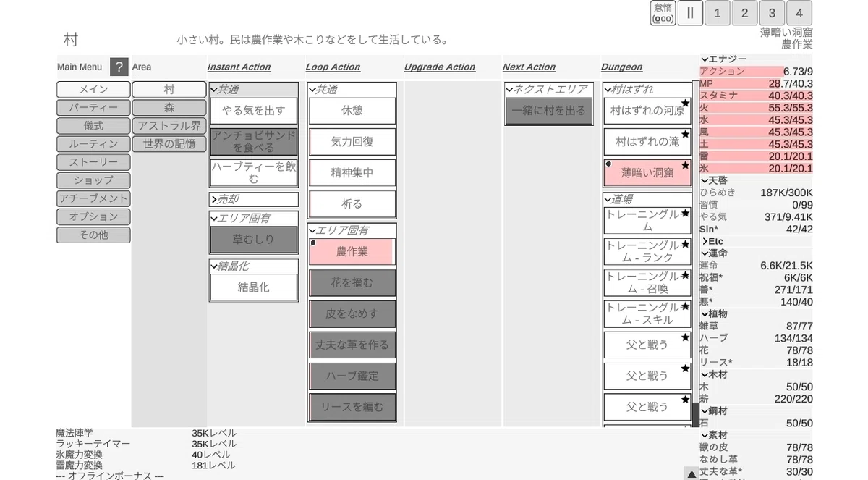The image size is (868, 480).
Task: Click the up-triangle icon at bottom right
Action: click(x=692, y=474)
